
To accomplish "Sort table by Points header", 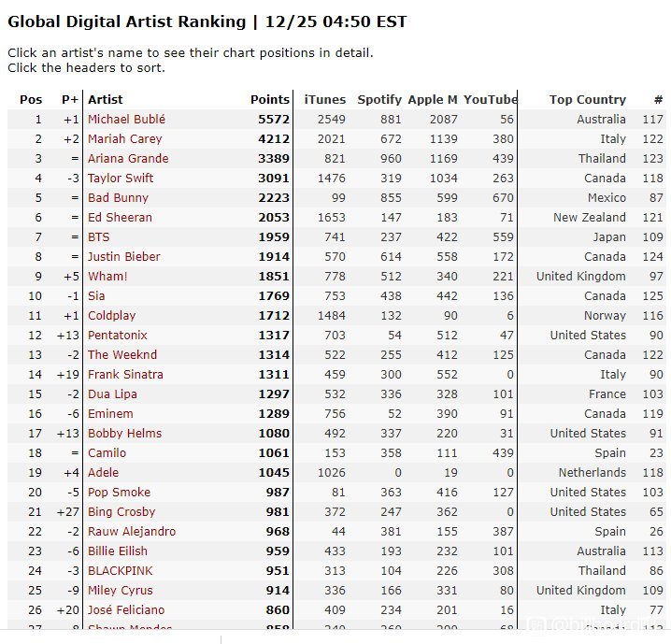I will (270, 99).
